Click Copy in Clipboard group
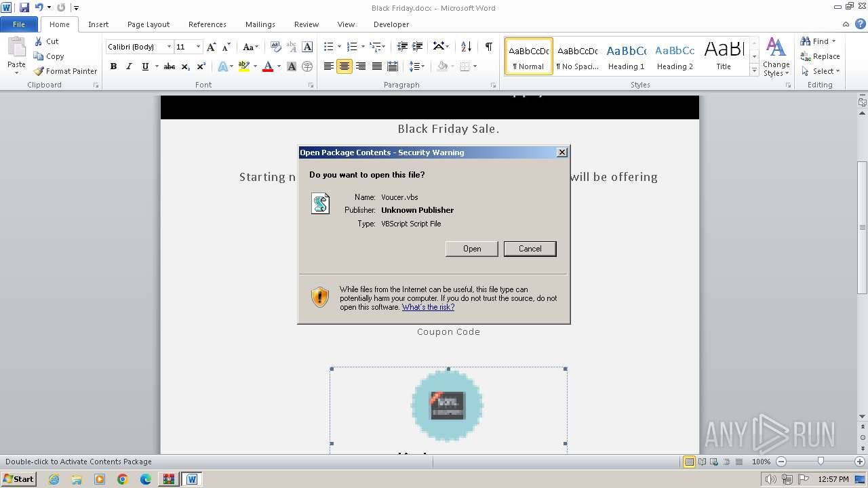 [49, 56]
